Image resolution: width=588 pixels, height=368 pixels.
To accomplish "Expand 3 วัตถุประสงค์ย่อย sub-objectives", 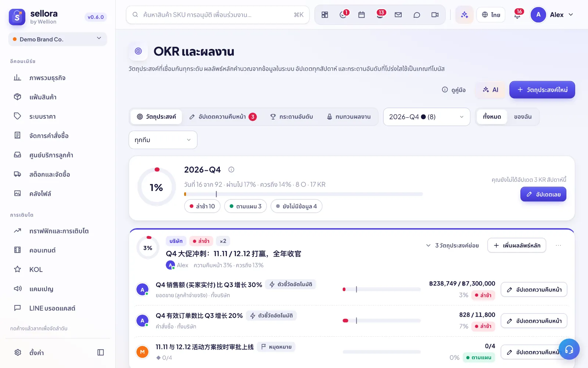I will 453,245.
